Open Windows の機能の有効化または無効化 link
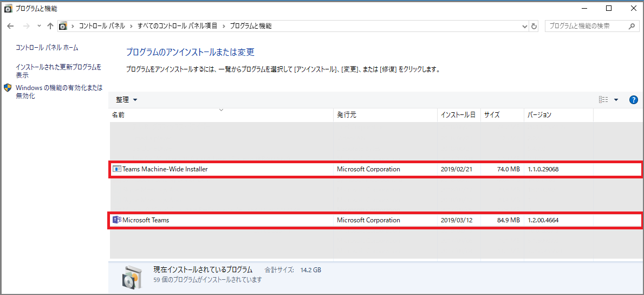This screenshot has width=644, height=295. [x=59, y=92]
